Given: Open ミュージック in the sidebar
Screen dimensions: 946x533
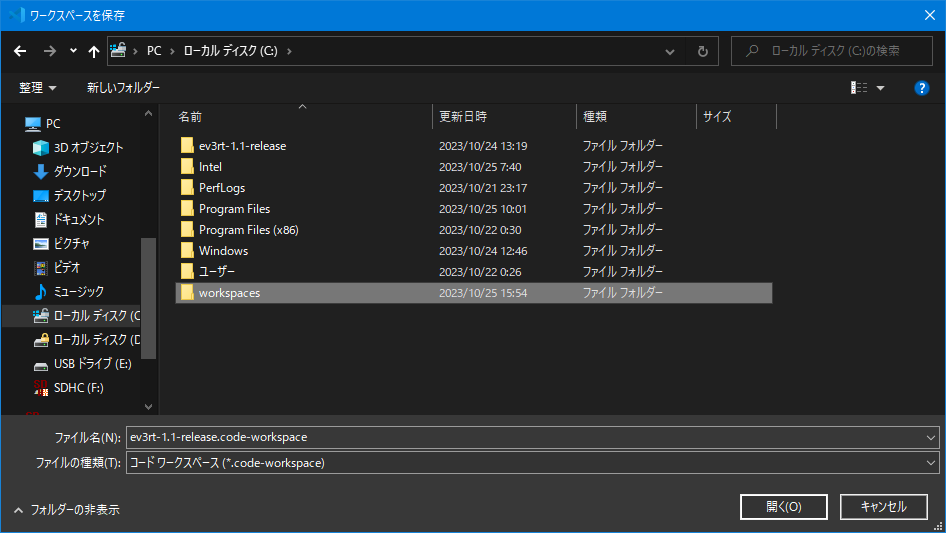Looking at the screenshot, I should coord(69,292).
